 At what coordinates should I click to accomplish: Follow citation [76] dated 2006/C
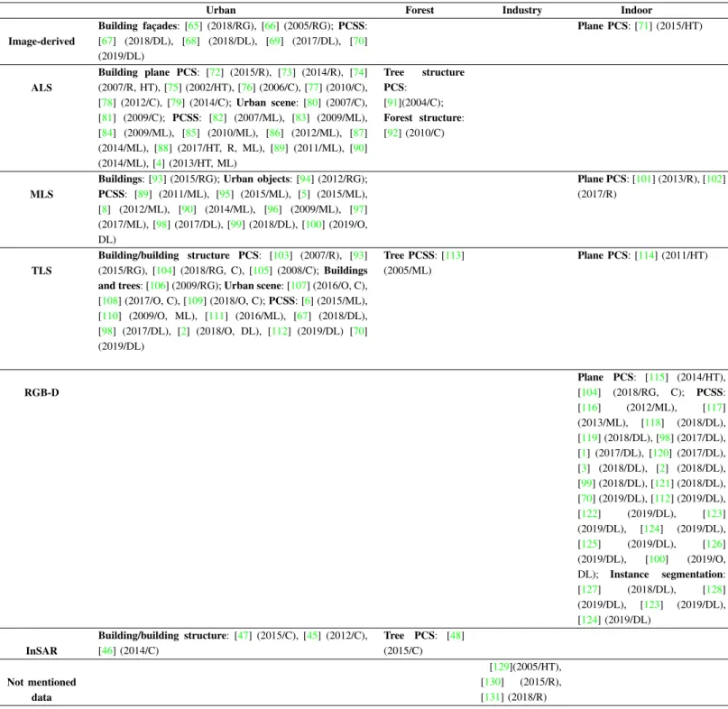246,87
